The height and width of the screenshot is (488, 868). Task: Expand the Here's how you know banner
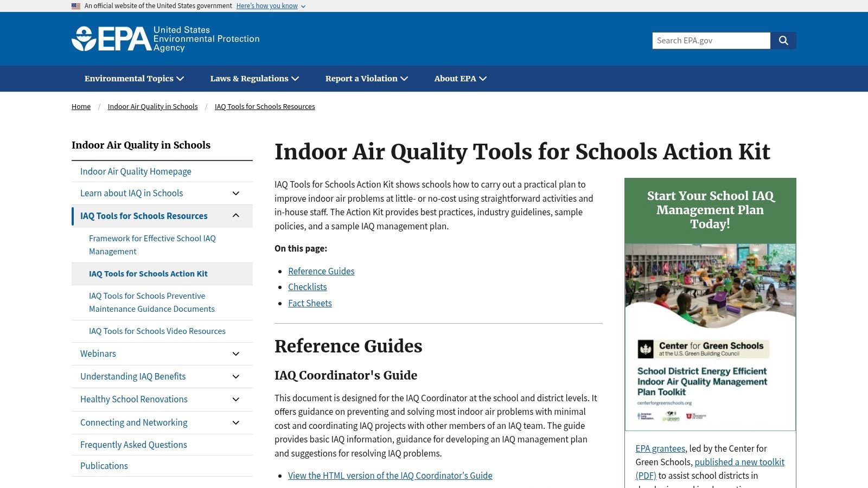click(267, 6)
